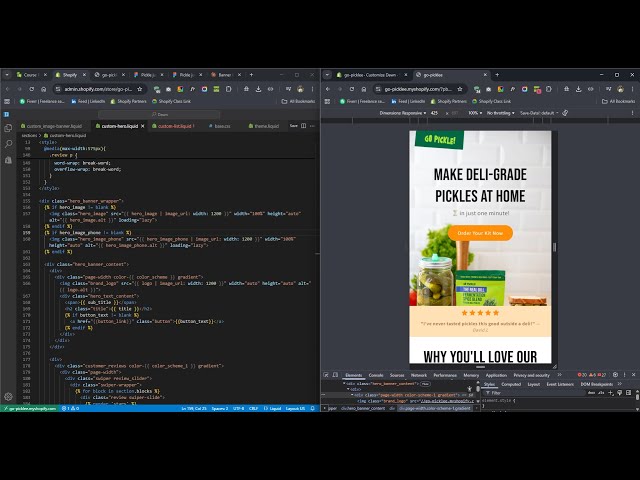Screen dimensions: 640x480
Task: Open the 100% zoom dropdown in device toolbar
Action: tap(475, 113)
